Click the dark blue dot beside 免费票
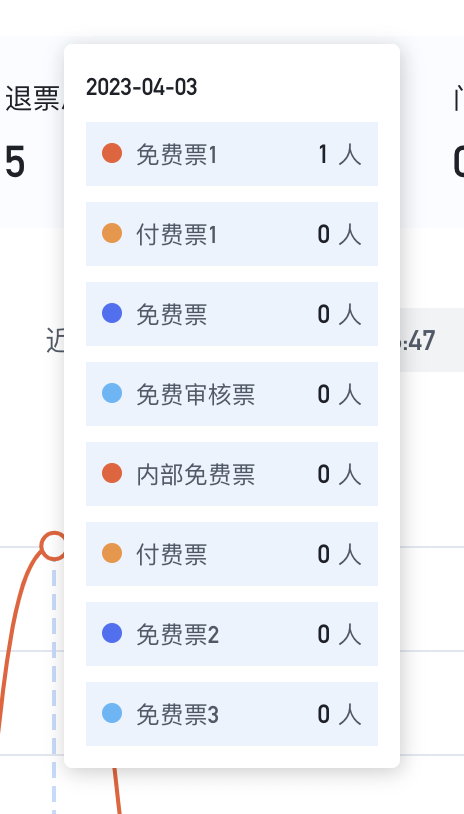Viewport: 464px width, 814px height. coord(112,313)
